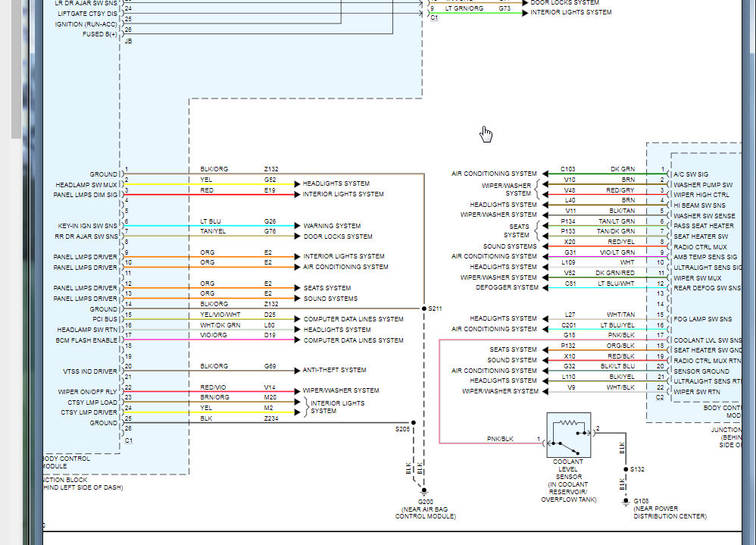Select the PANEL LMPS DIM SIG label
The height and width of the screenshot is (545, 756).
coord(86,195)
